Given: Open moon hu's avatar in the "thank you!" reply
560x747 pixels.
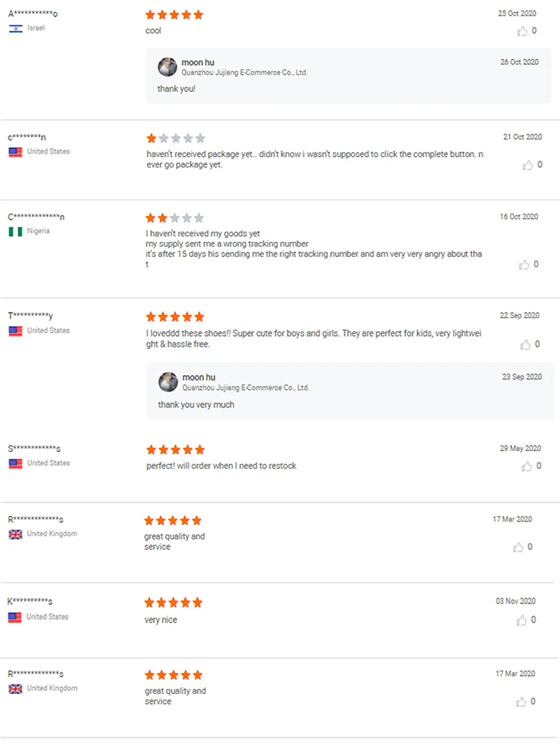Looking at the screenshot, I should point(167,67).
